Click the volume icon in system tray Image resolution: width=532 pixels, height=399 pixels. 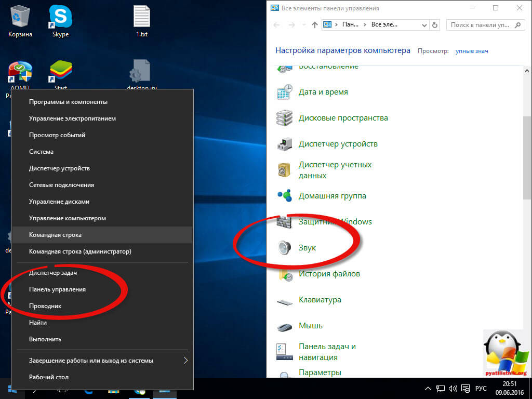(453, 388)
